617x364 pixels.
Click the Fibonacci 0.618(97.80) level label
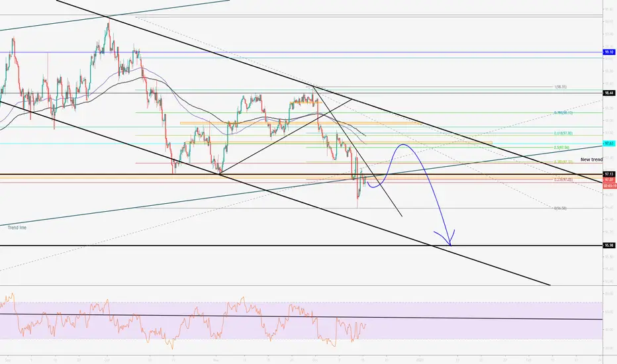click(x=563, y=134)
